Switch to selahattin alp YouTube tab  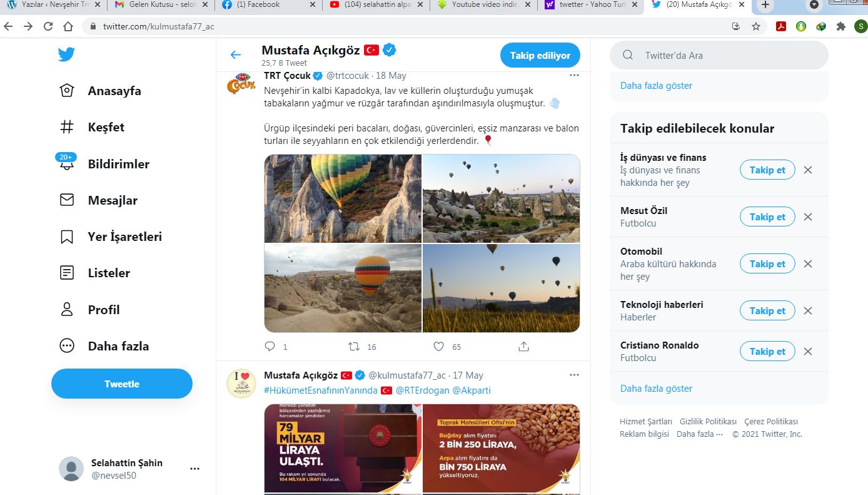coord(376,6)
